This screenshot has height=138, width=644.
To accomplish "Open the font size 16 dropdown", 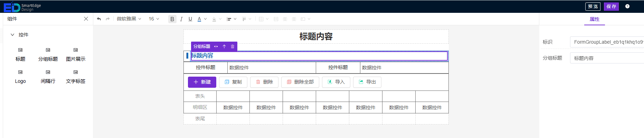I will tap(154, 19).
